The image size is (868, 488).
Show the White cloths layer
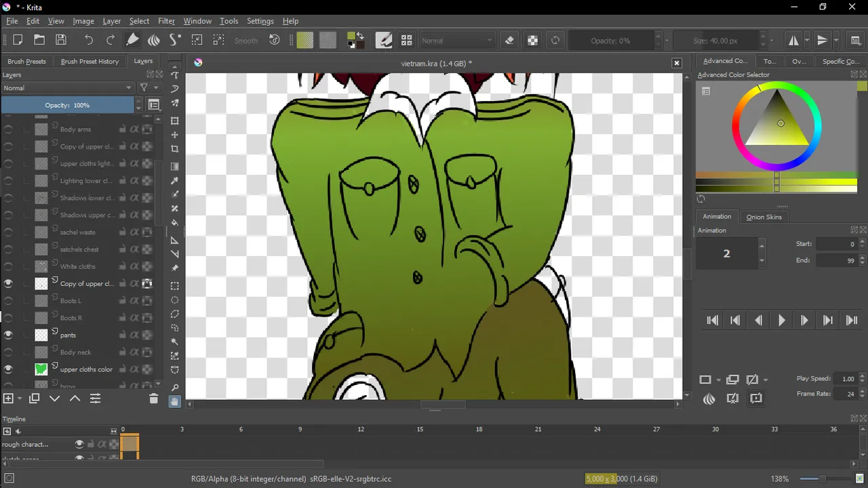point(8,266)
